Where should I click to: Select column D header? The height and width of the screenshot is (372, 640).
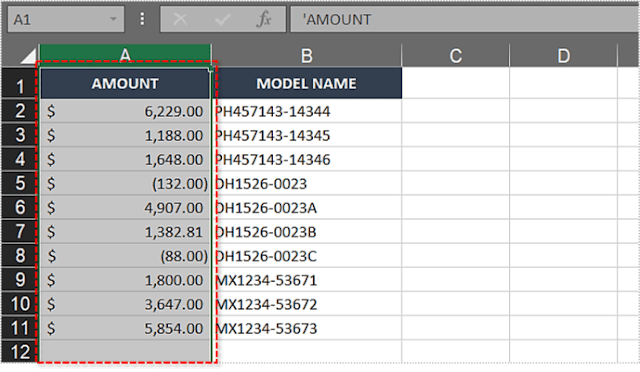[x=563, y=56]
